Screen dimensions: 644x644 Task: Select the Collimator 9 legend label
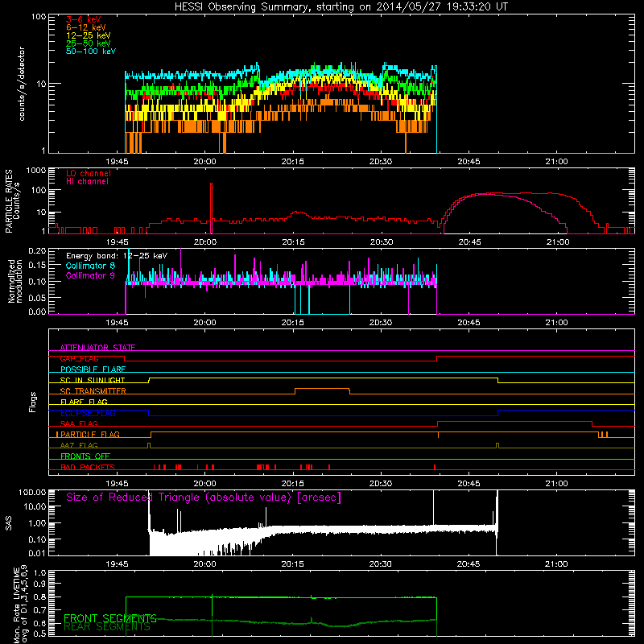90,275
